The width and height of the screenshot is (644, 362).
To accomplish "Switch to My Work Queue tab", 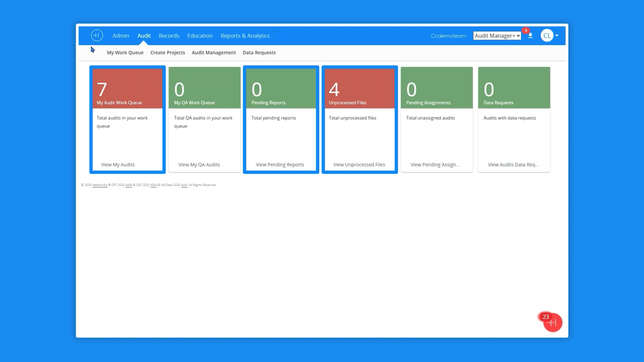I will point(125,53).
